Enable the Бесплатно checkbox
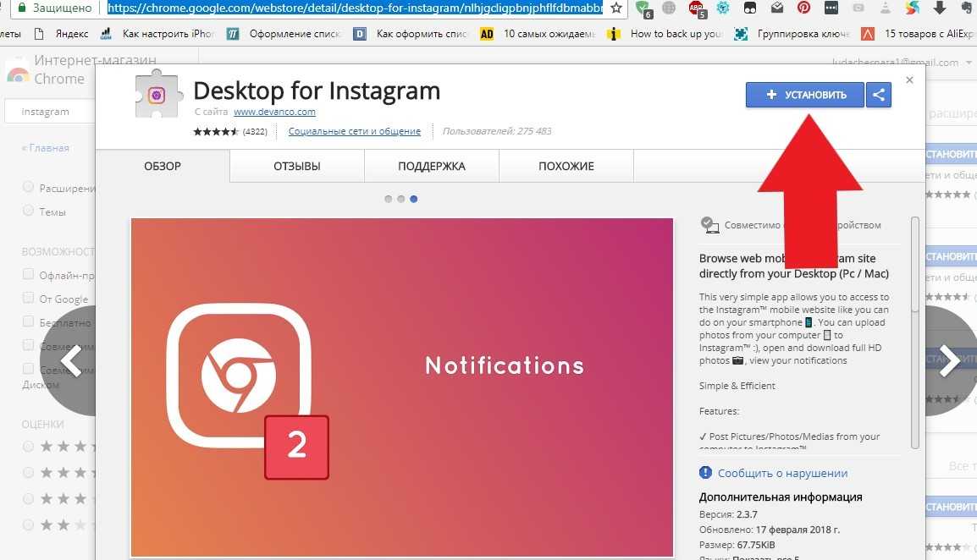Screen dimensions: 977x560 28,321
